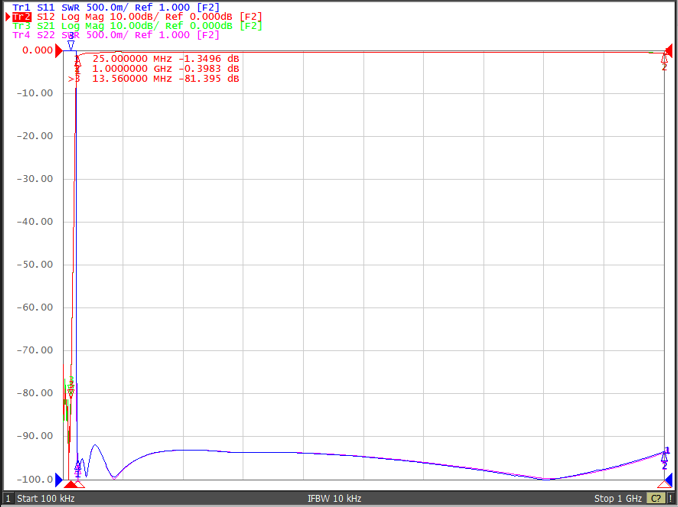678x507 pixels.
Task: Click the red hollow marker triangle at bottom right
Action: [665, 484]
